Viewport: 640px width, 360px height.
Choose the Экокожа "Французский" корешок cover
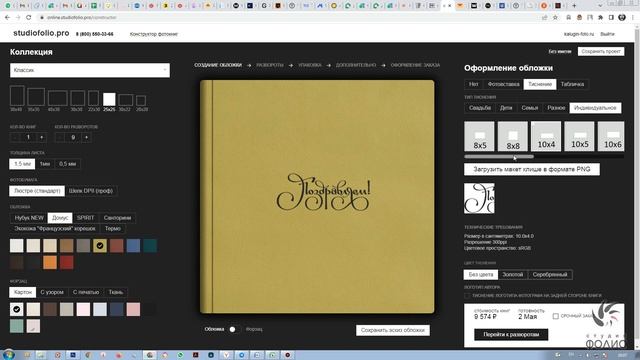pos(55,229)
